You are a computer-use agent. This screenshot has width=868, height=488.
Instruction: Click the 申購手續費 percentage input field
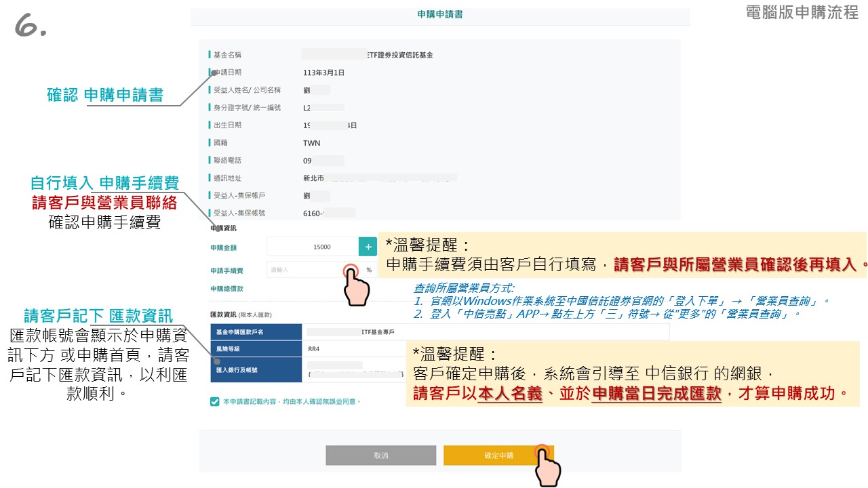(x=314, y=270)
